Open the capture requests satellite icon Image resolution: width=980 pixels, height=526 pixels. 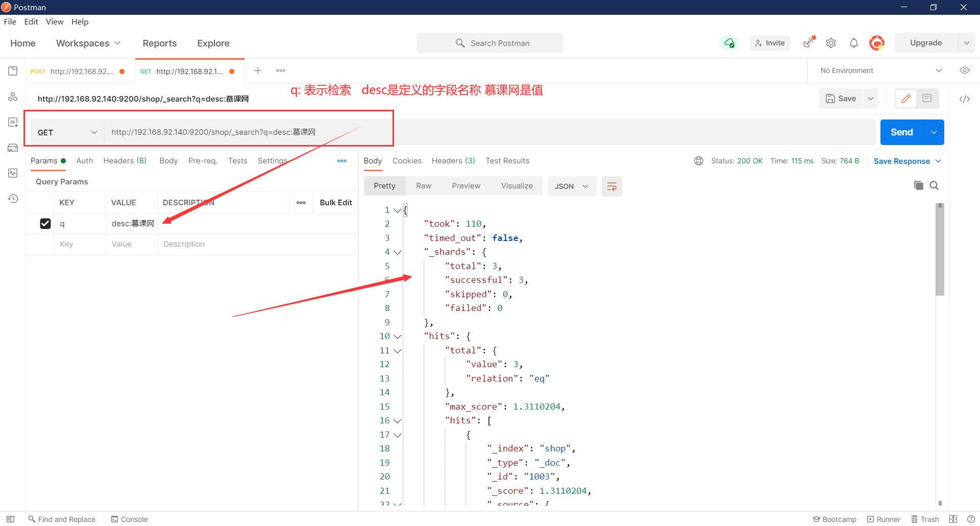pos(808,42)
